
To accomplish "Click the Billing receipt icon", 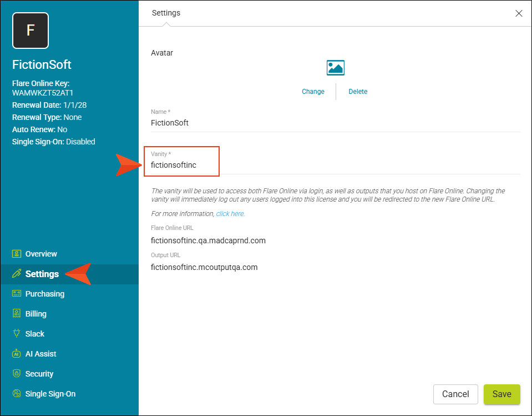I will (16, 313).
